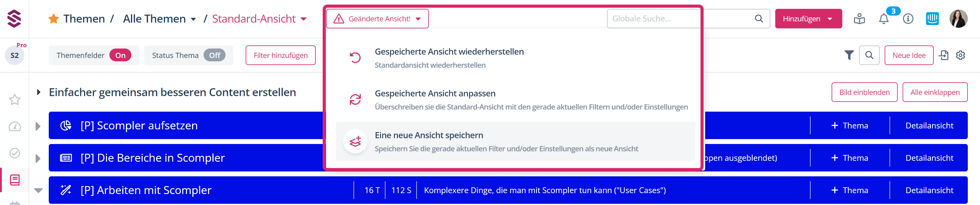Image resolution: width=980 pixels, height=205 pixels.
Task: Click the export document icon
Action: coord(943,56)
